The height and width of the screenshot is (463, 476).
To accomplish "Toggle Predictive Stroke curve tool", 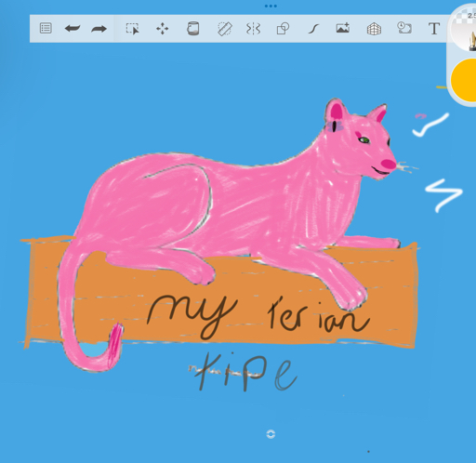I will click(313, 29).
